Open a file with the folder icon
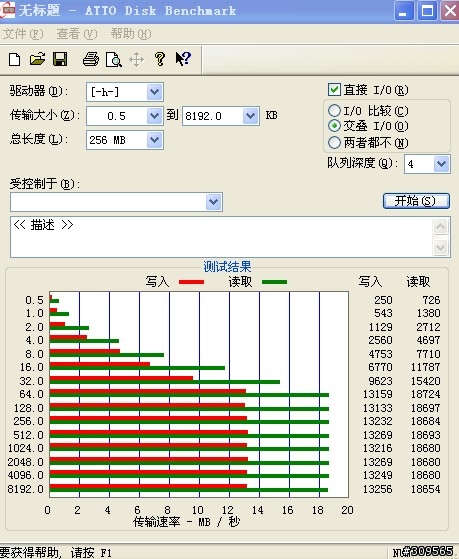 coord(37,59)
